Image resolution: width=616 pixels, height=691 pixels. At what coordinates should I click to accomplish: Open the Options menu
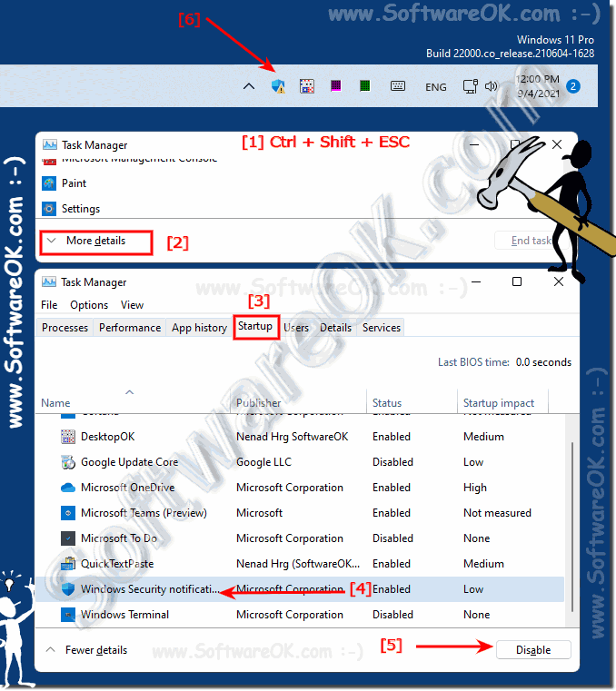tap(89, 305)
